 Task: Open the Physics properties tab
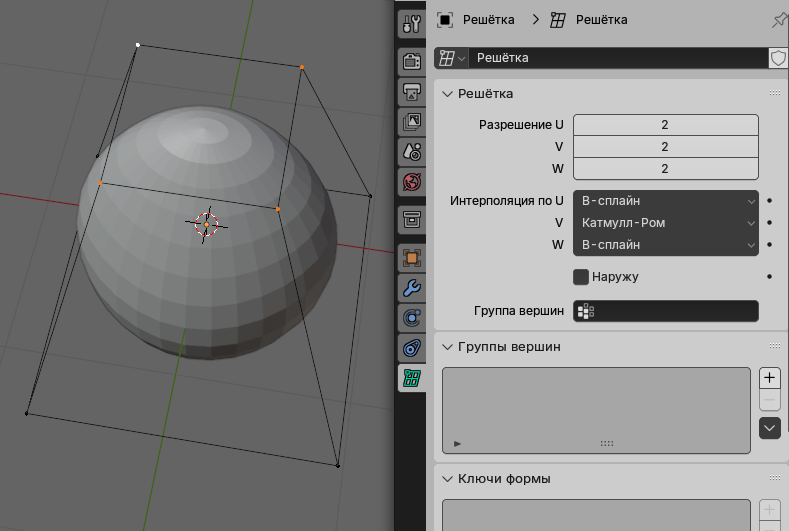[x=412, y=318]
